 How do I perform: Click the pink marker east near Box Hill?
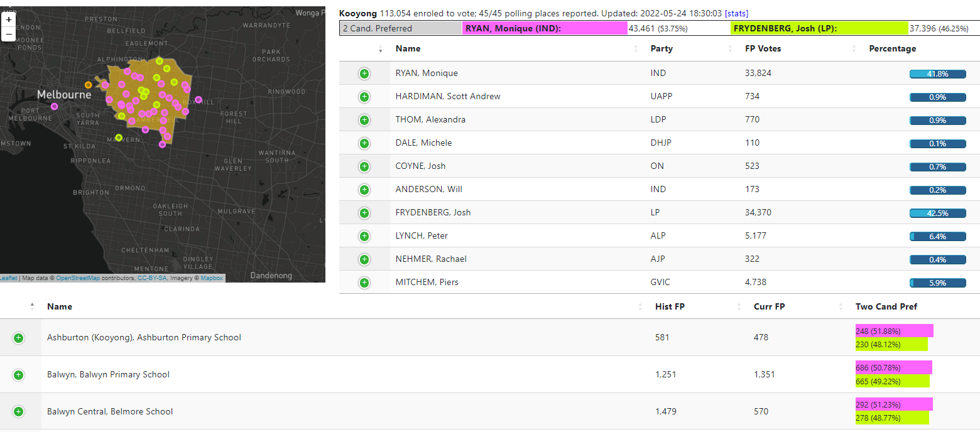[199, 100]
